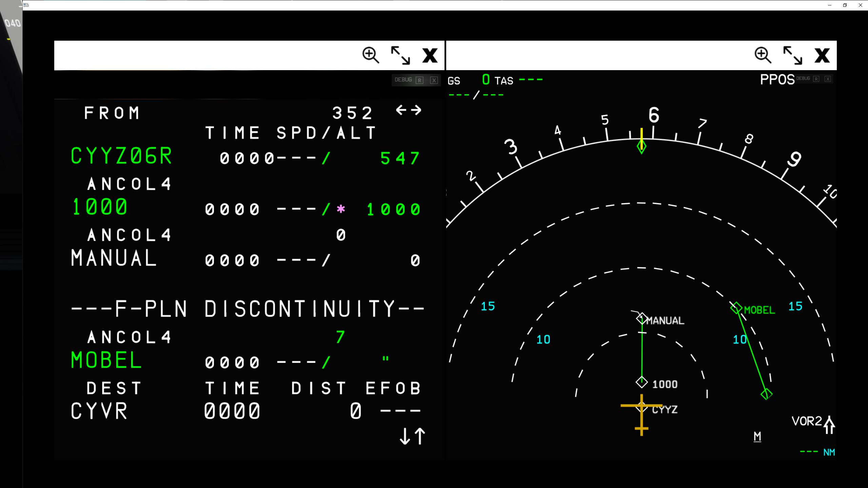Click the 547 altitude value
This screenshot has width=868, height=488.
[400, 159]
